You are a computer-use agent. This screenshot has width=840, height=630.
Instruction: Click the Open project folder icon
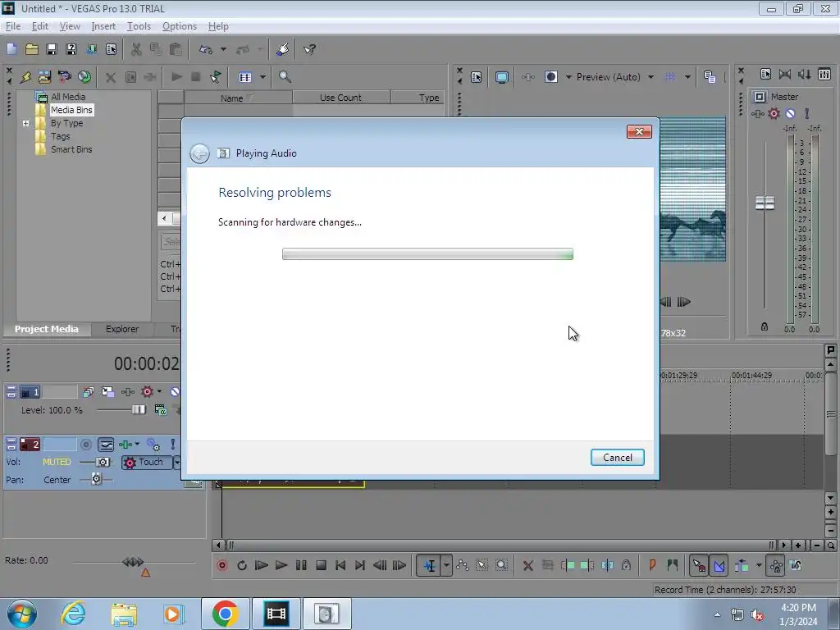32,49
